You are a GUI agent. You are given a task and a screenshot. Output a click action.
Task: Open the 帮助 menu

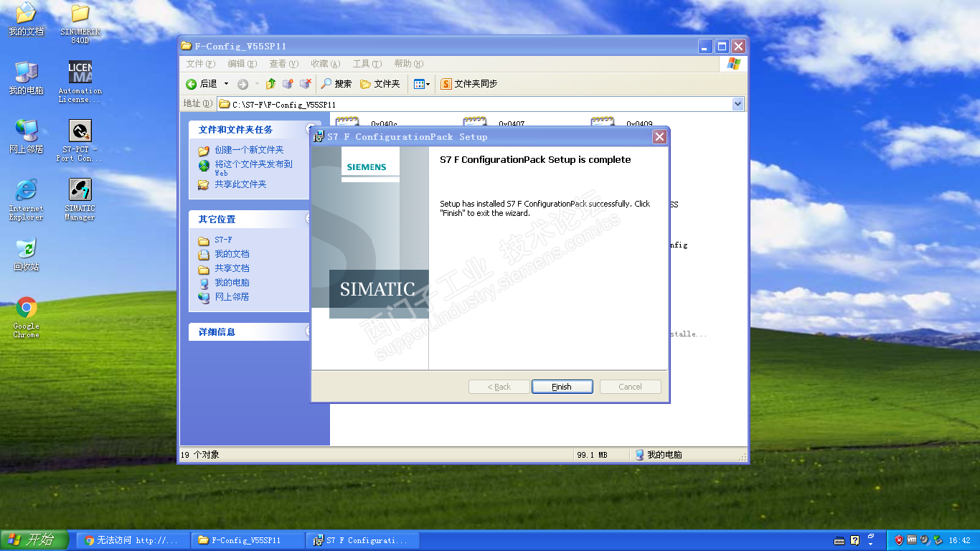click(x=408, y=64)
